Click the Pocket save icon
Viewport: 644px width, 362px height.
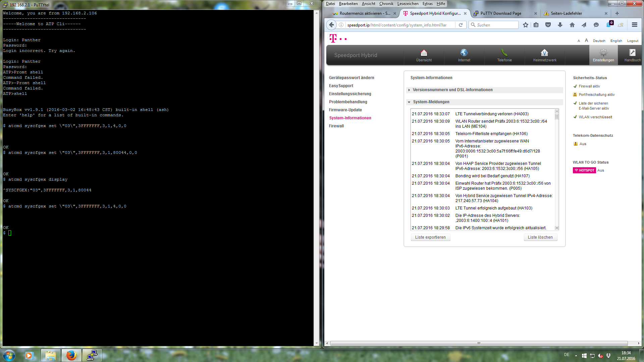548,25
